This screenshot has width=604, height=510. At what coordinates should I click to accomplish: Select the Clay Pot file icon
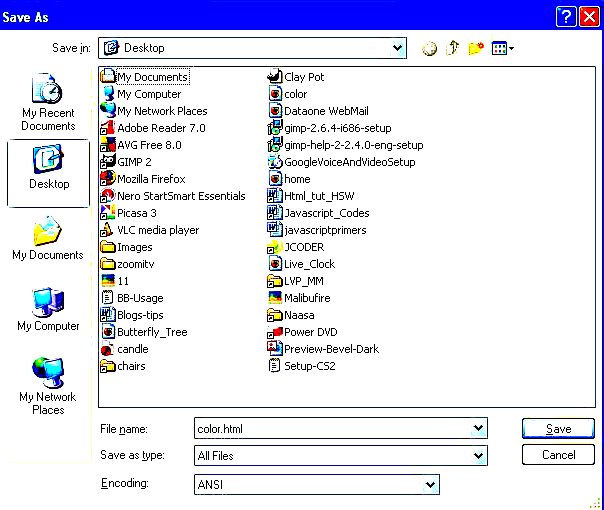tap(275, 77)
